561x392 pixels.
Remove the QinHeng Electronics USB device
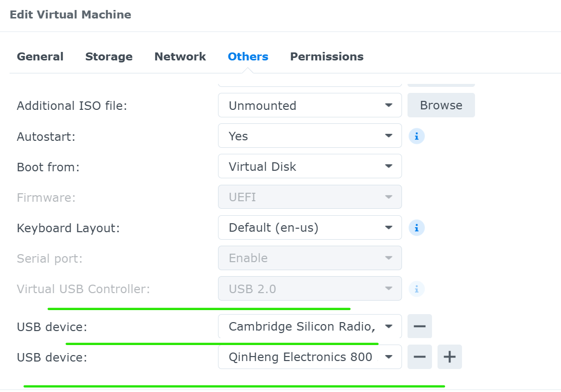[x=419, y=357]
